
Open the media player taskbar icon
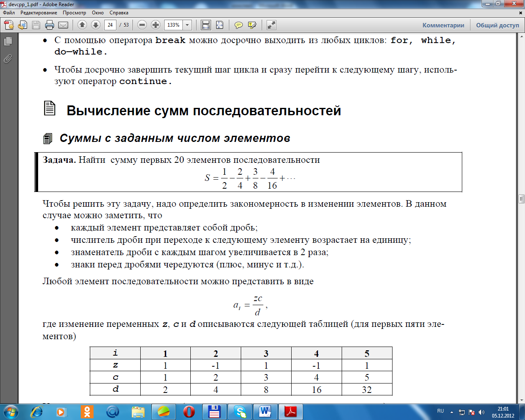(x=61, y=411)
